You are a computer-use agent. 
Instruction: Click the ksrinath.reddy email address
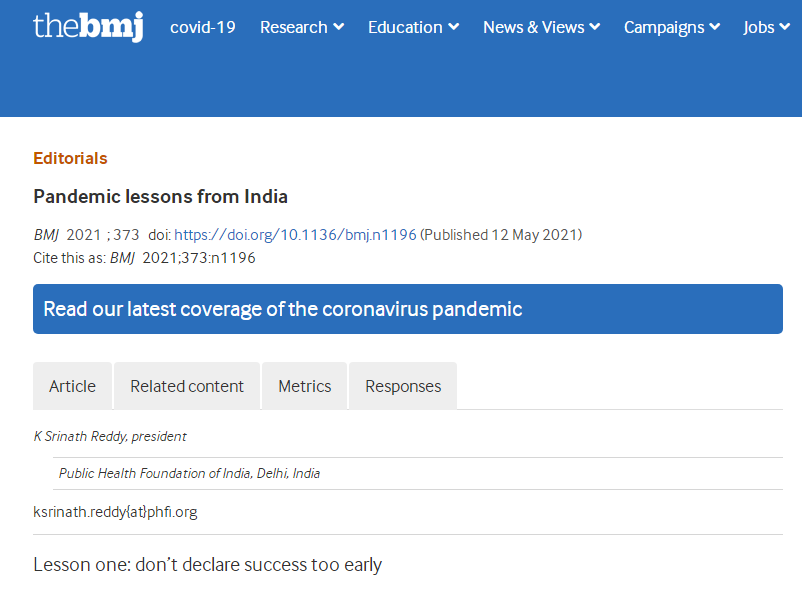pos(115,512)
